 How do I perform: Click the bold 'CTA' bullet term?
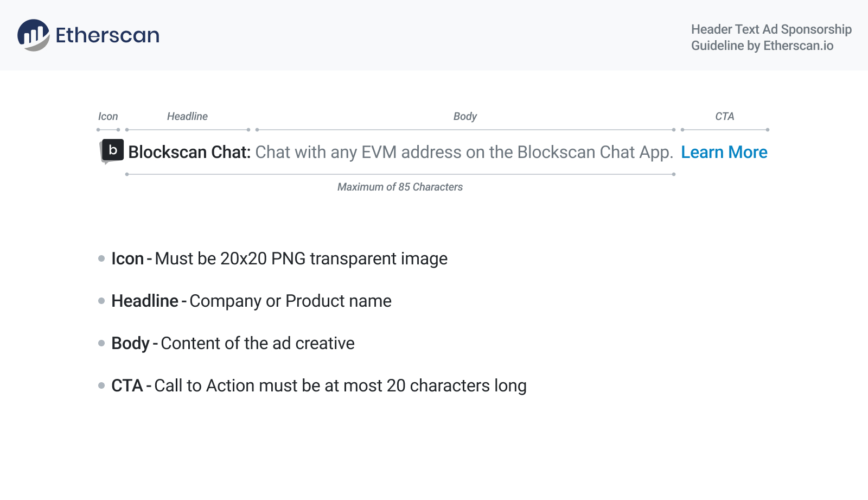[127, 386]
